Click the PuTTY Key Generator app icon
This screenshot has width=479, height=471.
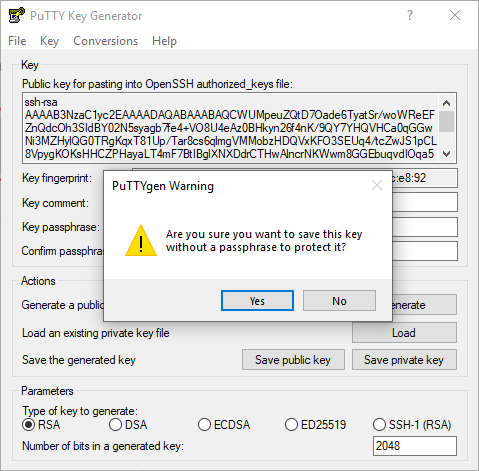[x=16, y=15]
